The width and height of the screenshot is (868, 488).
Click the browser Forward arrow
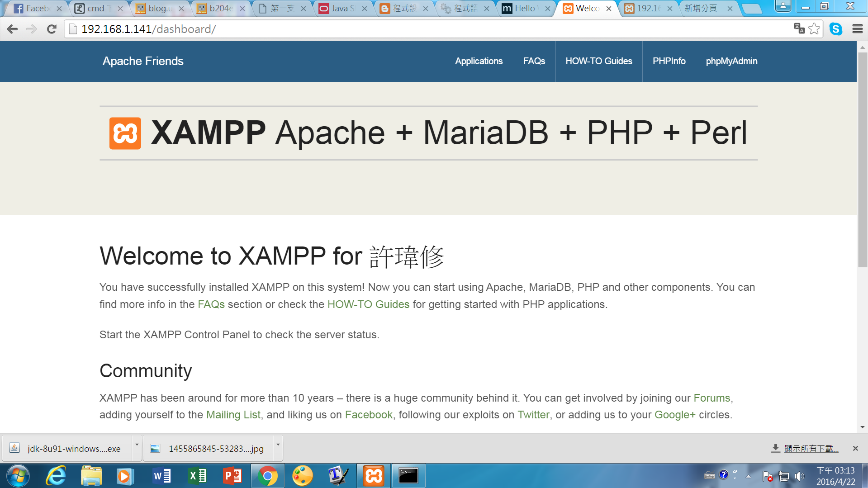31,29
